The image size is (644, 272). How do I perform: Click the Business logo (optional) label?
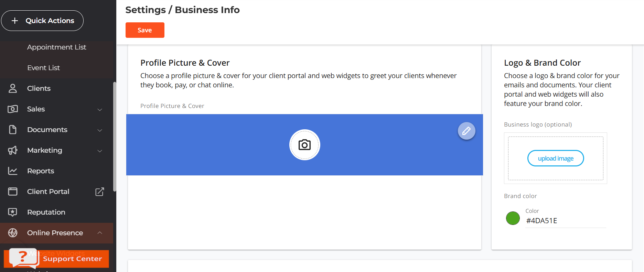[538, 124]
